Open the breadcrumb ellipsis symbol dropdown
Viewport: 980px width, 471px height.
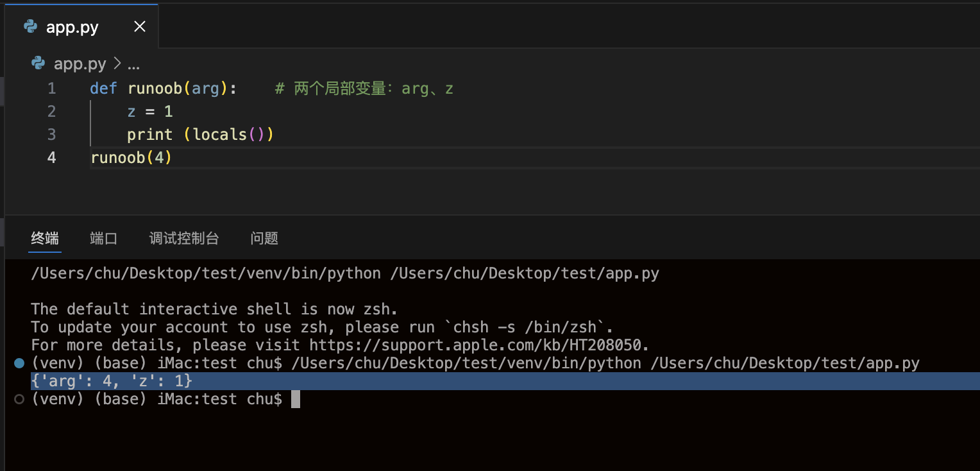pos(133,64)
